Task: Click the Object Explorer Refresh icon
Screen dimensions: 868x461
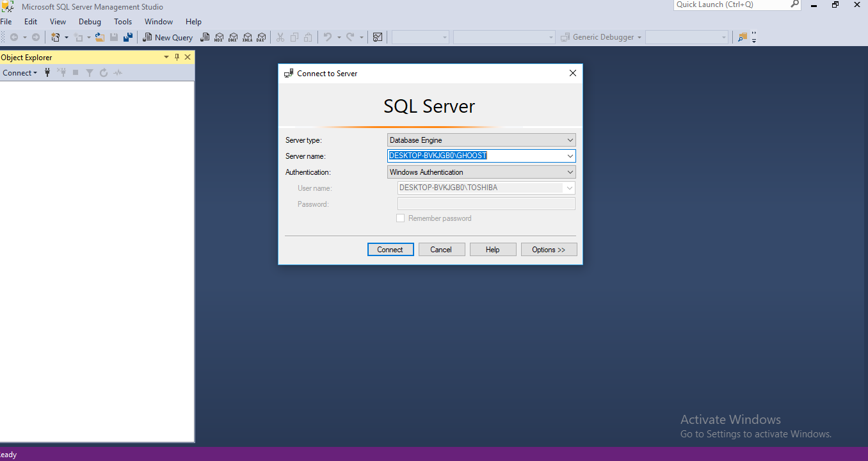Action: coord(103,72)
